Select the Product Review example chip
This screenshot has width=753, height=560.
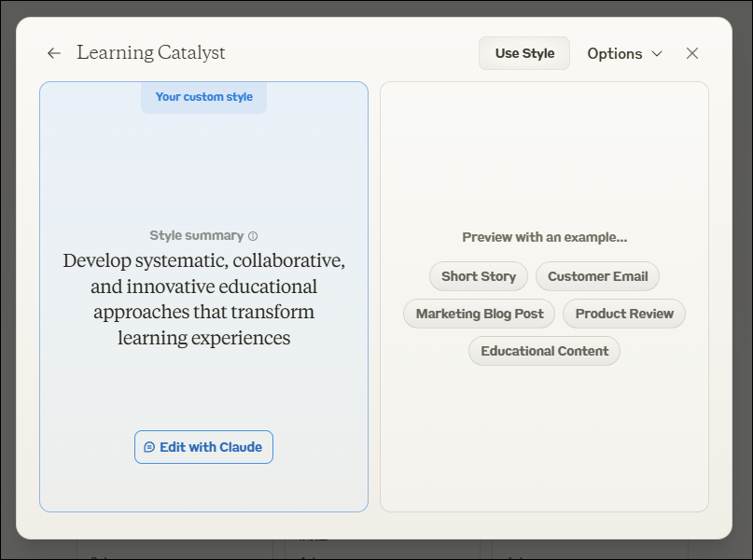point(624,314)
